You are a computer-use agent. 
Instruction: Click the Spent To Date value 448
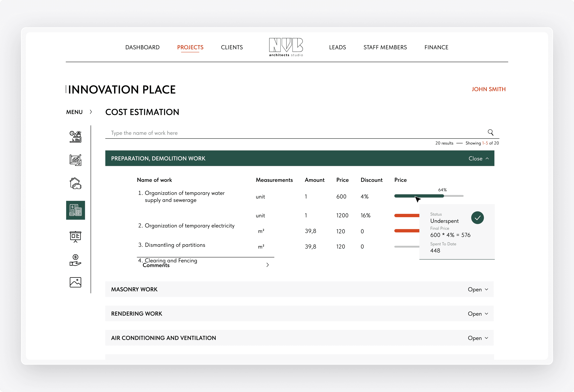click(435, 250)
